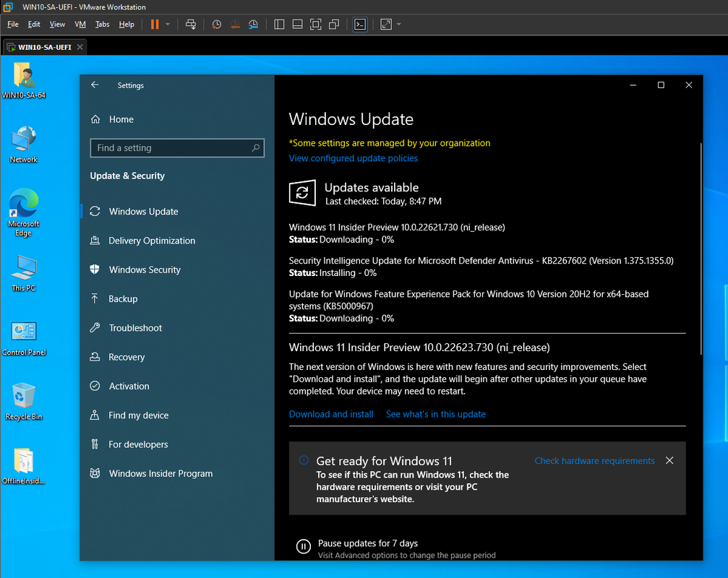The image size is (728, 578).
Task: Open See what's in this update link
Action: click(x=436, y=414)
